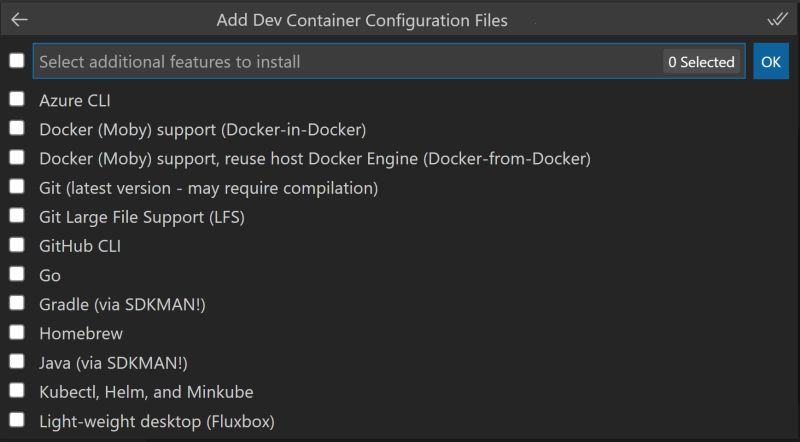Click 'Kubectl, Helm, and Minkube' text
Image resolution: width=800 pixels, height=442 pixels.
pyautogui.click(x=146, y=392)
